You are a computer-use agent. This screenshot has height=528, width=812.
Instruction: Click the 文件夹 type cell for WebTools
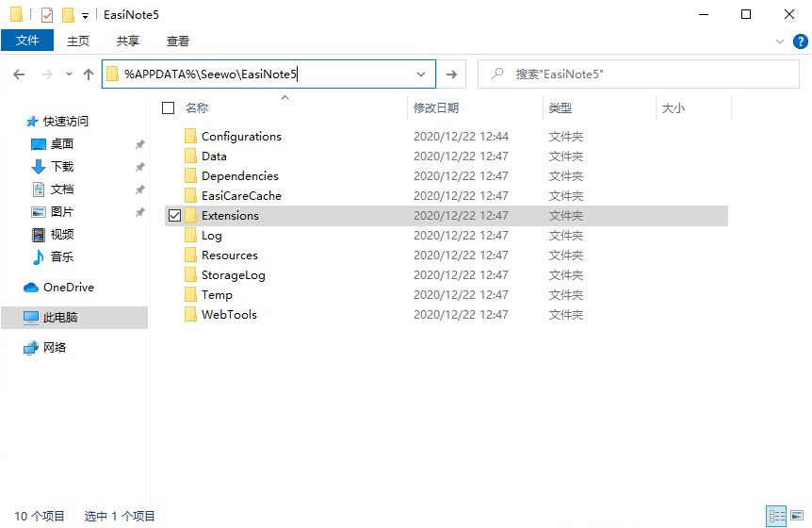click(566, 315)
